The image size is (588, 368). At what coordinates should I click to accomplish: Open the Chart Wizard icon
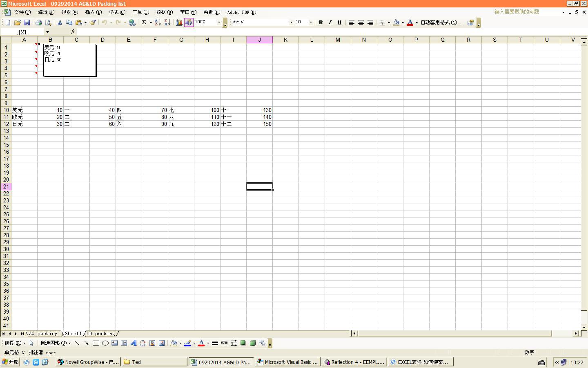coord(179,22)
